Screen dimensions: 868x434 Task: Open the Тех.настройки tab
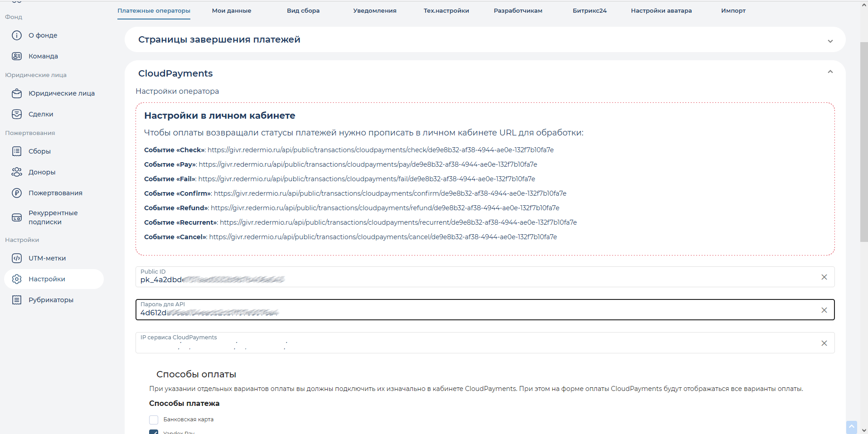click(446, 11)
